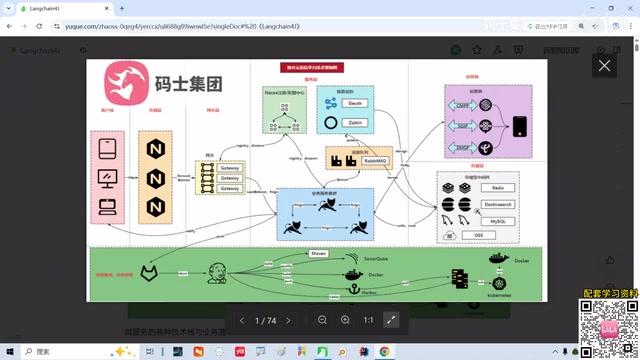
Task: Go forward in the browser
Action: point(24,26)
